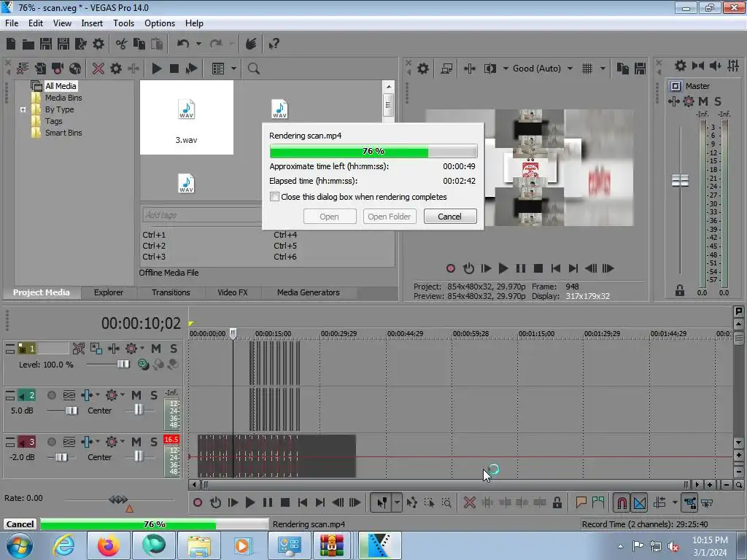This screenshot has height=560, width=747.
Task: Switch to the Media Generators tab
Action: click(309, 292)
